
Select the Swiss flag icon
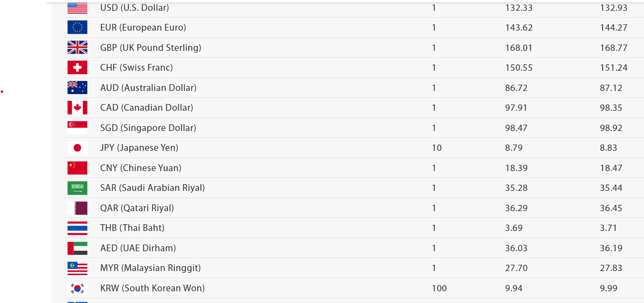(x=77, y=68)
